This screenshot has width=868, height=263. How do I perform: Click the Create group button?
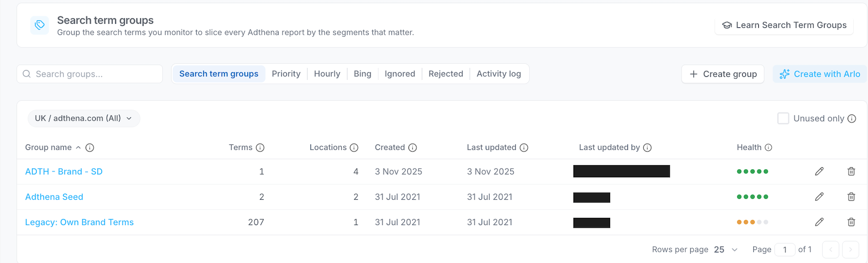(723, 74)
